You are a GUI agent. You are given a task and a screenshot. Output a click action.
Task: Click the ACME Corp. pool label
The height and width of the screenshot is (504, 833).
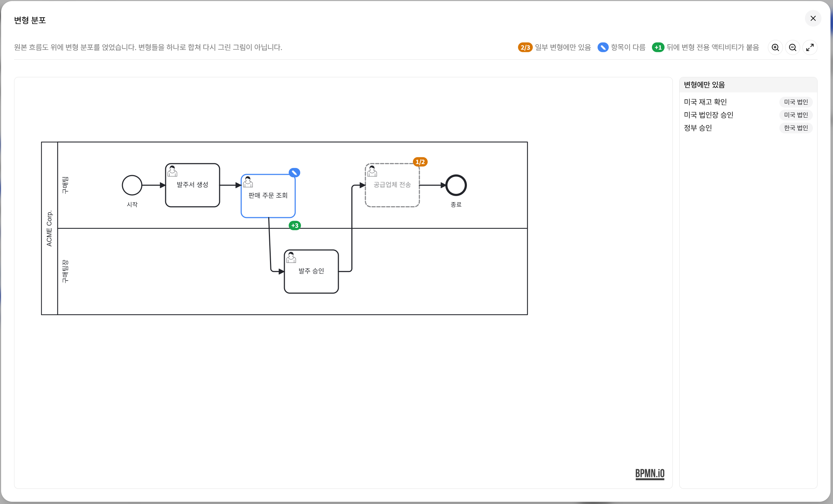tap(49, 228)
